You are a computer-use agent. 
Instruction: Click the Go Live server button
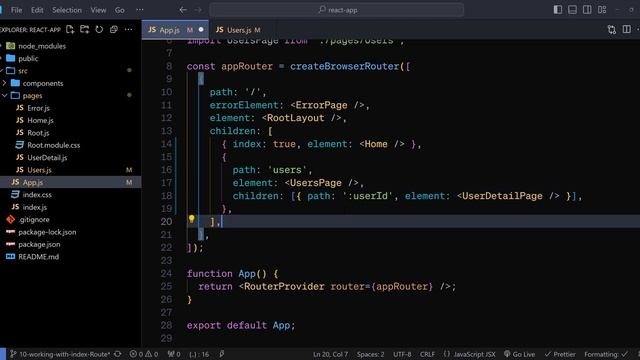pyautogui.click(x=520, y=354)
